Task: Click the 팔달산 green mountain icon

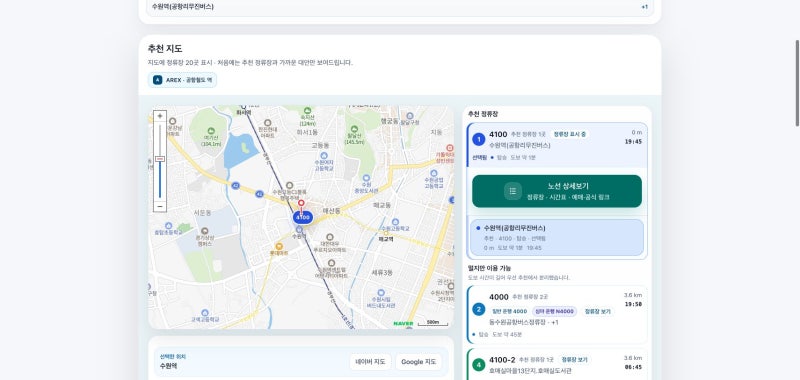Action: (354, 129)
